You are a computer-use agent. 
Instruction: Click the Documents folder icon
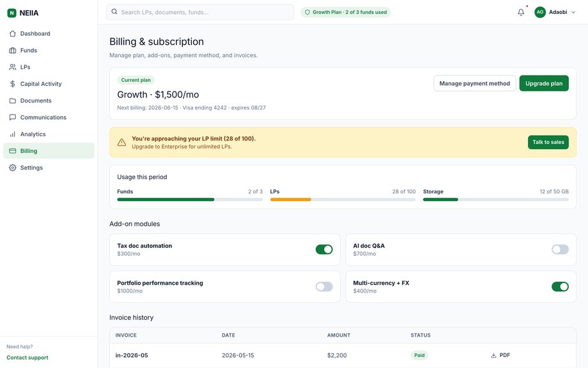pyautogui.click(x=13, y=100)
